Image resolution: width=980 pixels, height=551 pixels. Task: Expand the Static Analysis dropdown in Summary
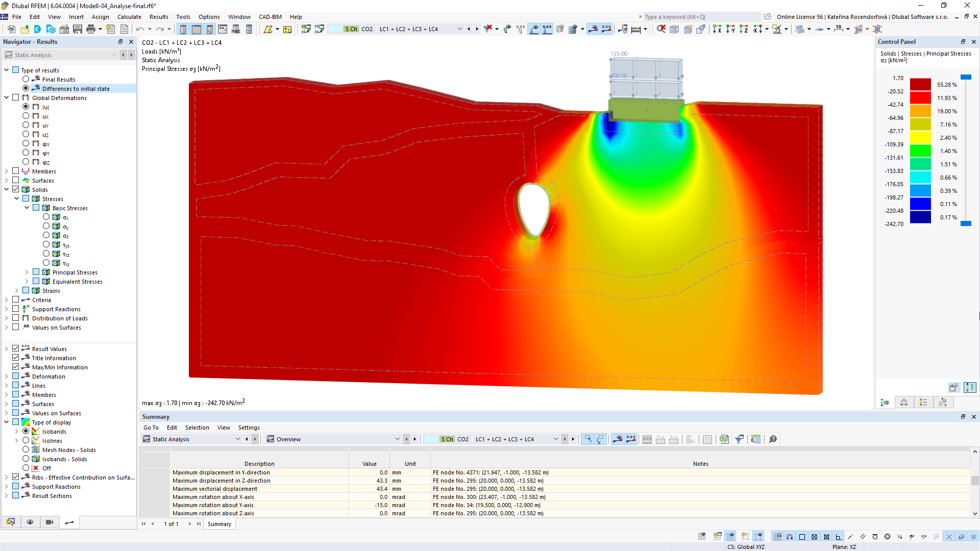pos(237,439)
